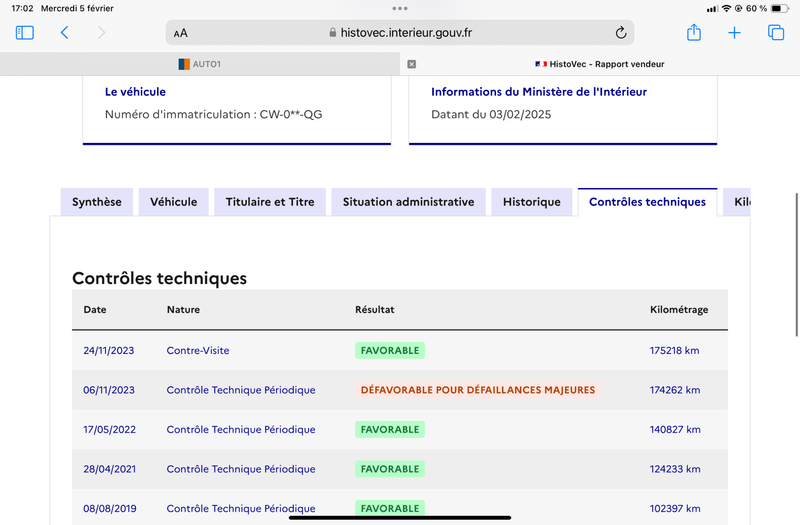Click the page scrollbar on the right edge
The height and width of the screenshot is (525, 800).
click(796, 265)
